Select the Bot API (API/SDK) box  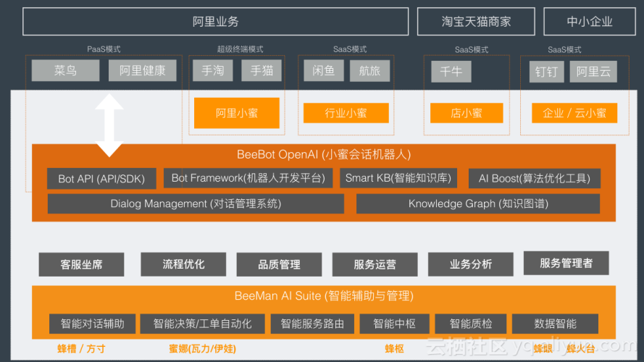pyautogui.click(x=101, y=179)
